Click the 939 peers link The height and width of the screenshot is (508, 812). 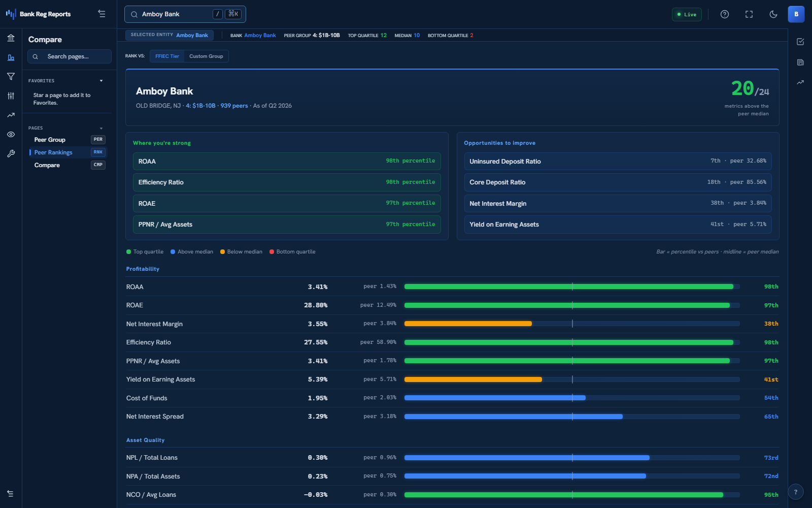[234, 106]
